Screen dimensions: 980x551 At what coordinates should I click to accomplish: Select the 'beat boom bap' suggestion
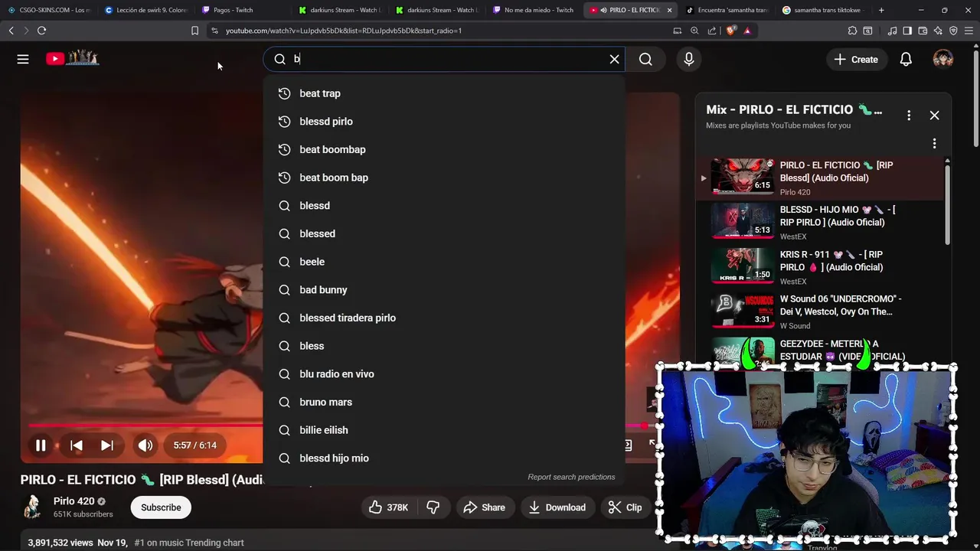coord(444,178)
